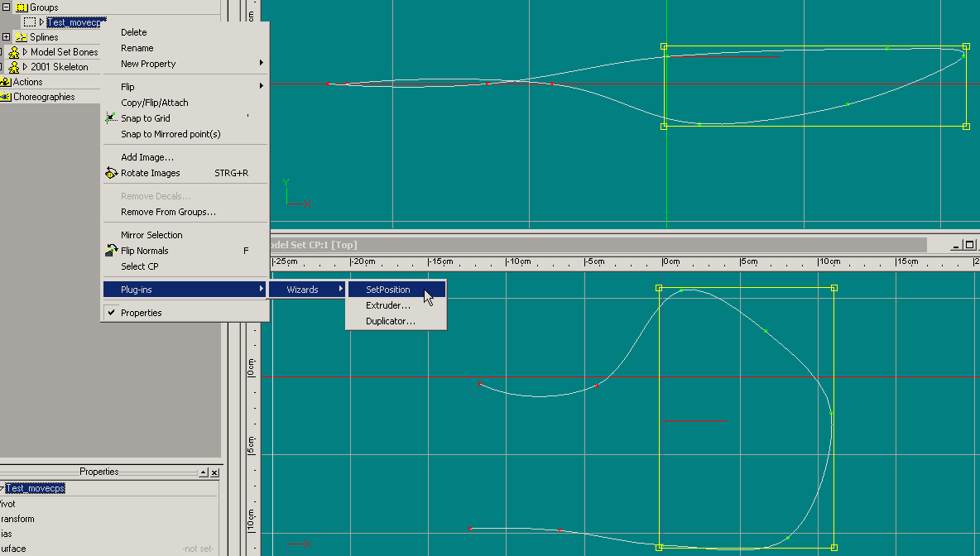The width and height of the screenshot is (980, 556).
Task: Select Duplicator from the Wizards submenu
Action: [390, 321]
